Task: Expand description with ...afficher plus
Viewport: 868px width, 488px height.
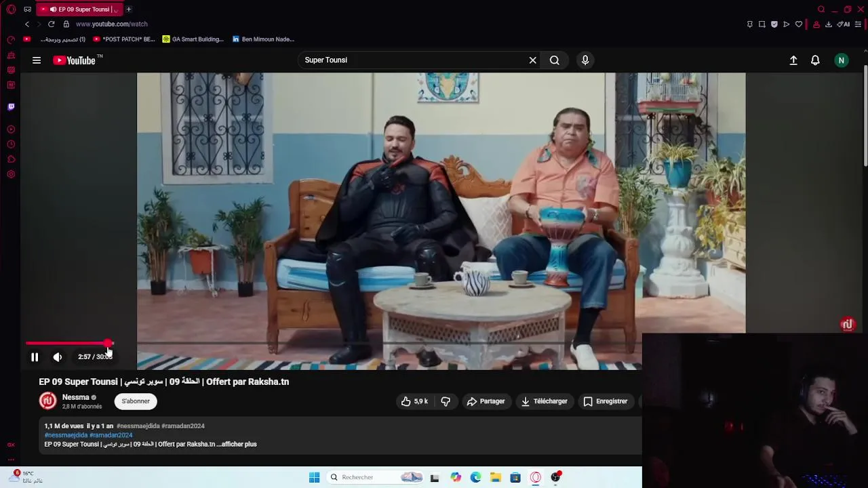Action: pos(237,445)
